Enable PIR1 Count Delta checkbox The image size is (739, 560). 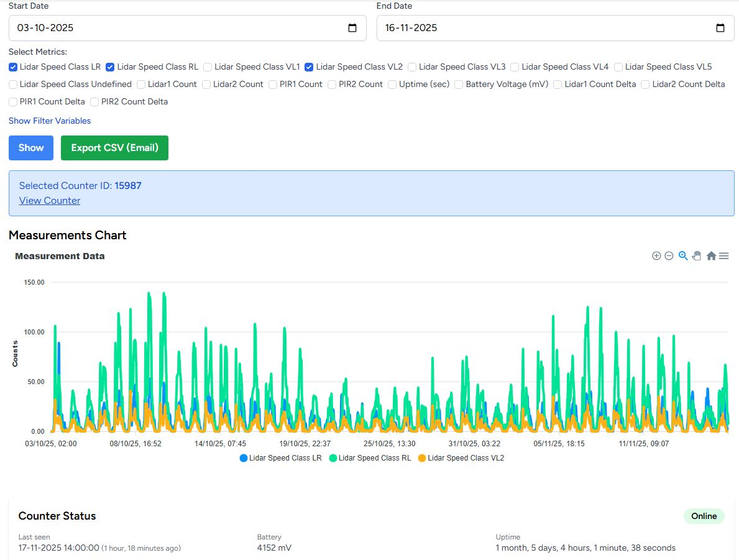[x=13, y=101]
